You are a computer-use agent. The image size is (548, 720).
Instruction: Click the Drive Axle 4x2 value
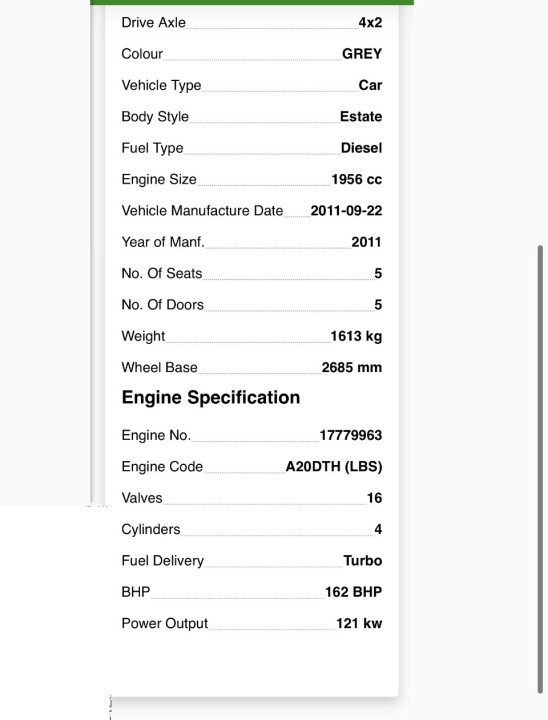click(x=370, y=22)
